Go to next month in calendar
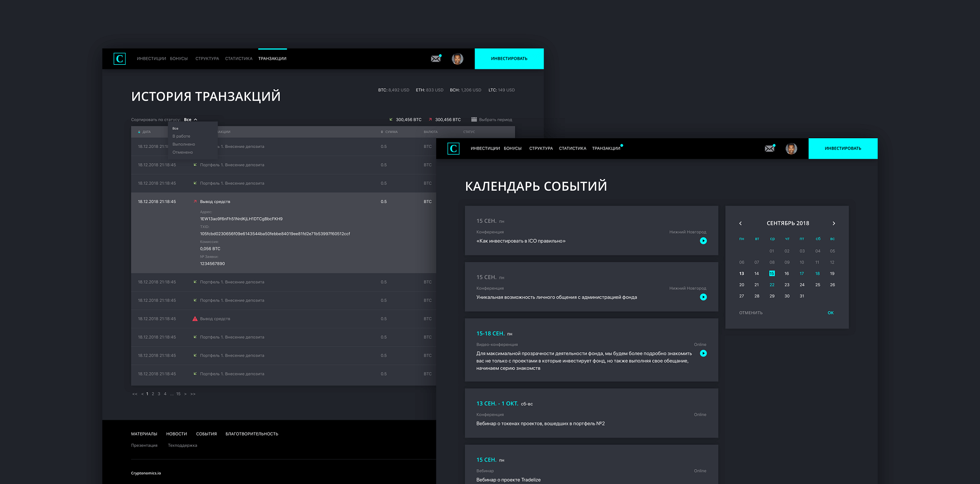Screen dimensions: 980x484 (834, 223)
